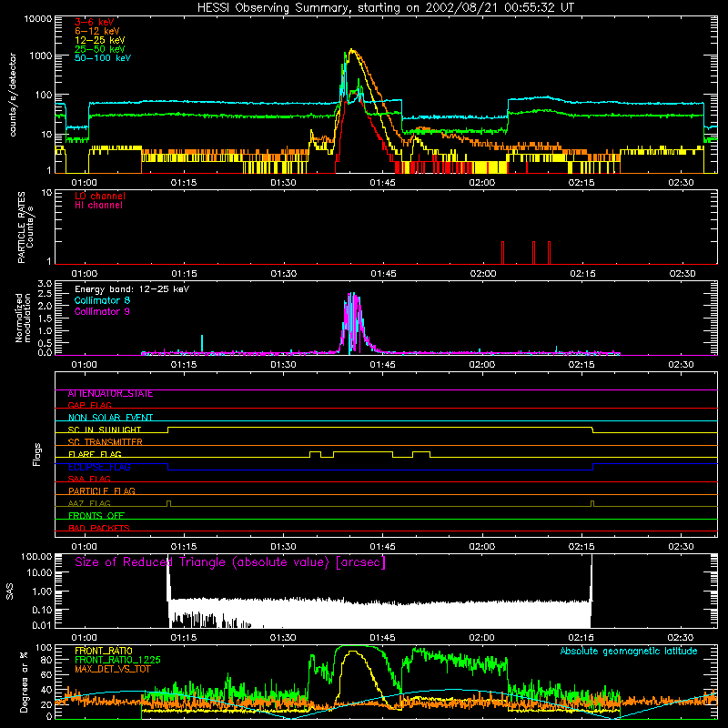Select the FRONT_RATIO legend entry

(x=104, y=651)
